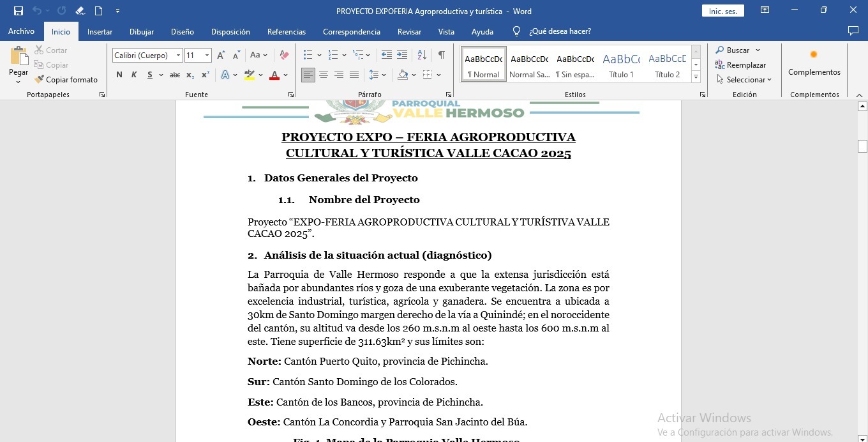Toggle show paragraph marks (¶)

coord(441,56)
